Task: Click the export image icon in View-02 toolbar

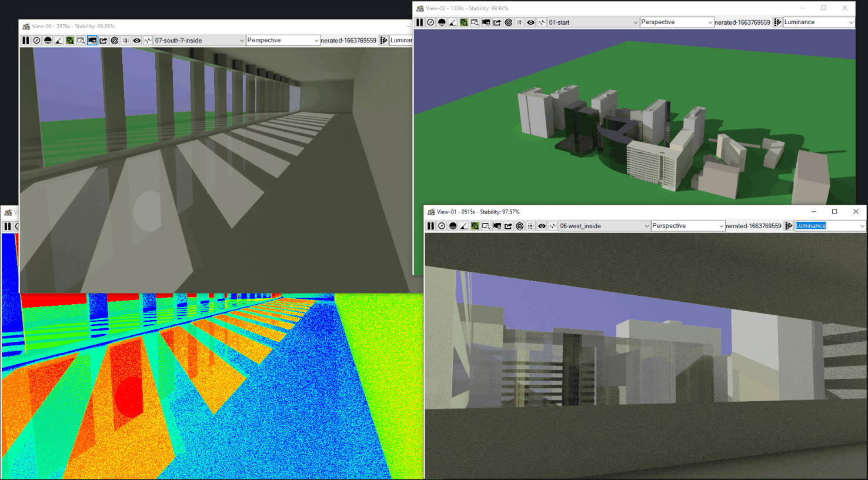Action: click(x=496, y=22)
